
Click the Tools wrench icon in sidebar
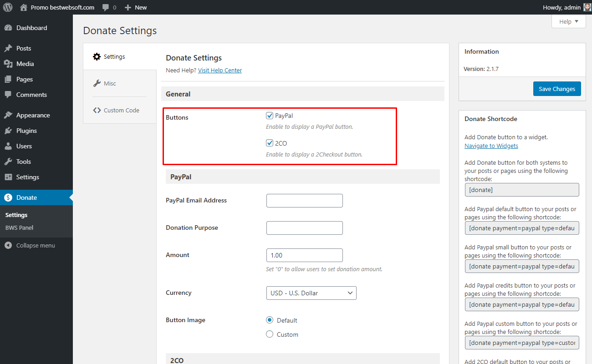pos(8,162)
